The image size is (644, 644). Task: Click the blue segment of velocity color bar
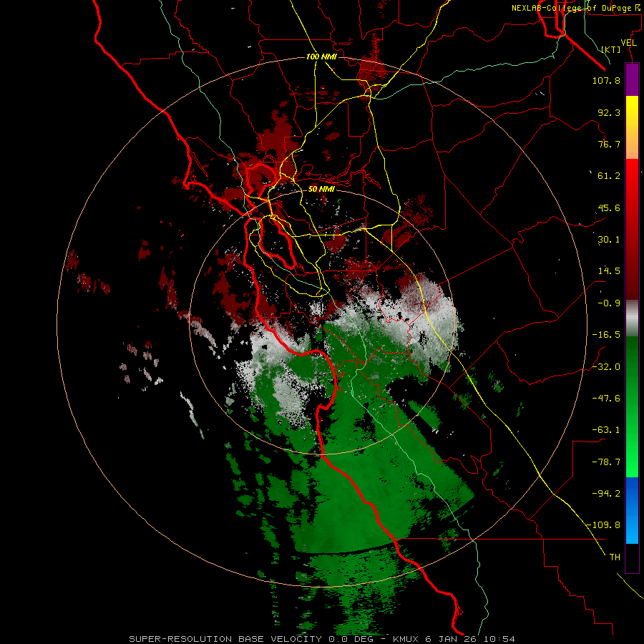[x=632, y=510]
